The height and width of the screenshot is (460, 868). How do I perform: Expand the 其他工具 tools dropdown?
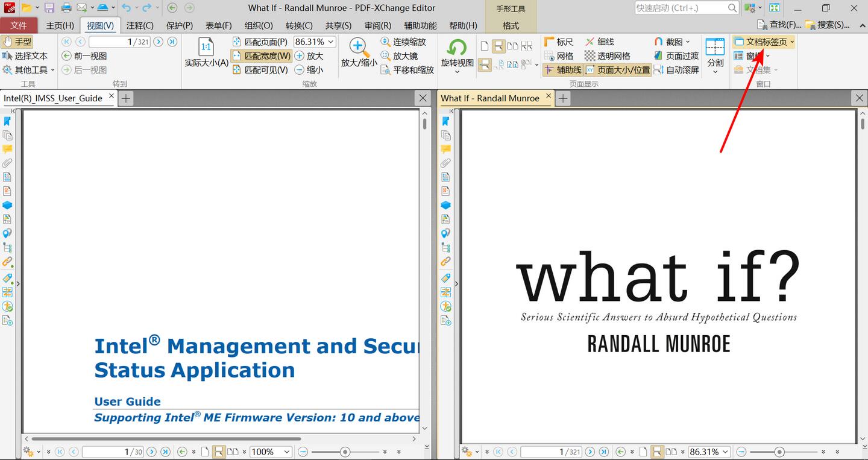(52, 70)
